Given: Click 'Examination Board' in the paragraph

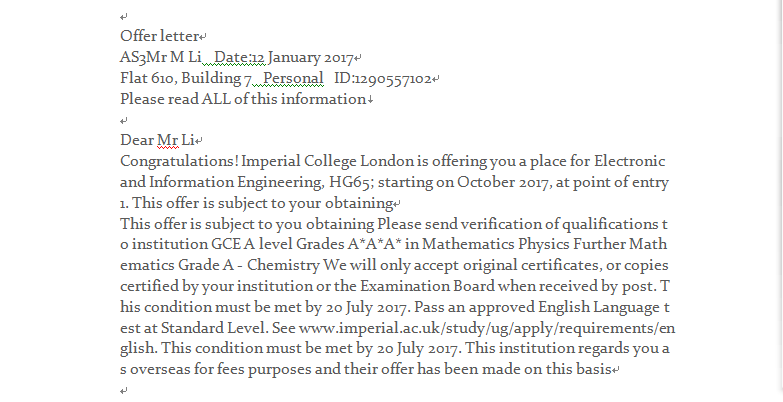Looking at the screenshot, I should pos(427,286).
